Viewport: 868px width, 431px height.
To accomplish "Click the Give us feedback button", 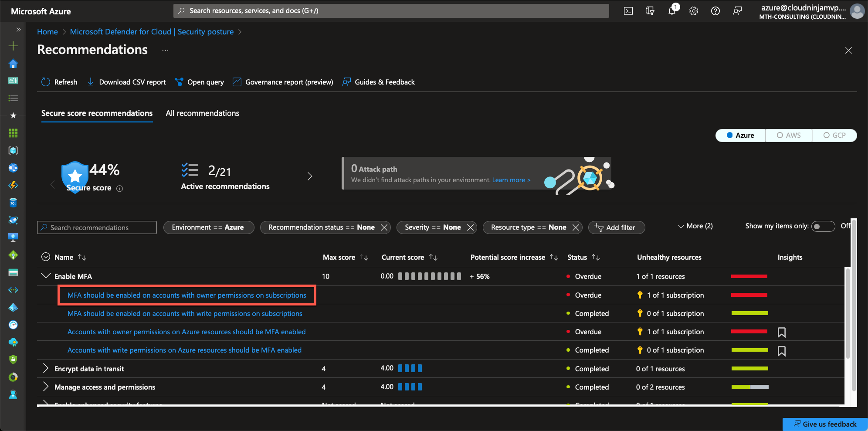I will 825,424.
